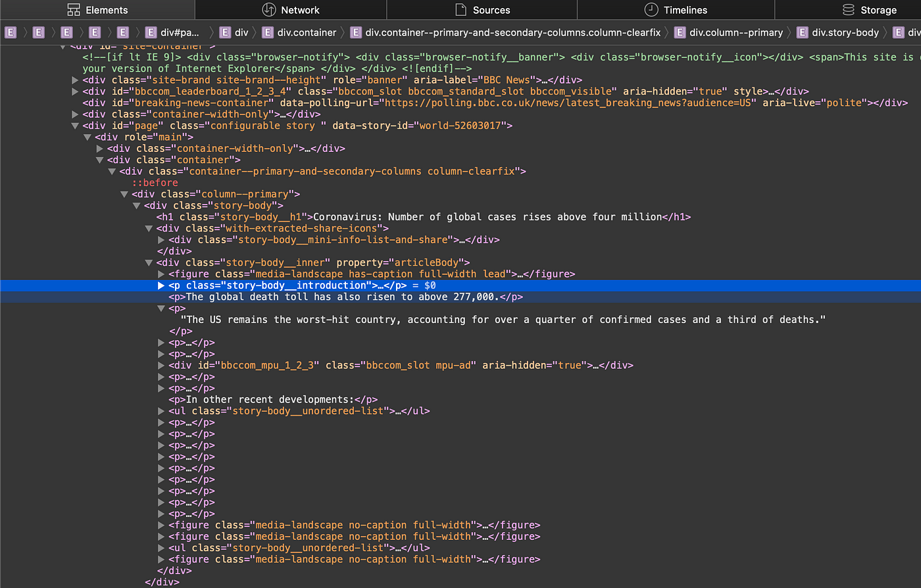Select the div.container breadcrumb item
The width and height of the screenshot is (921, 588).
[x=299, y=32]
